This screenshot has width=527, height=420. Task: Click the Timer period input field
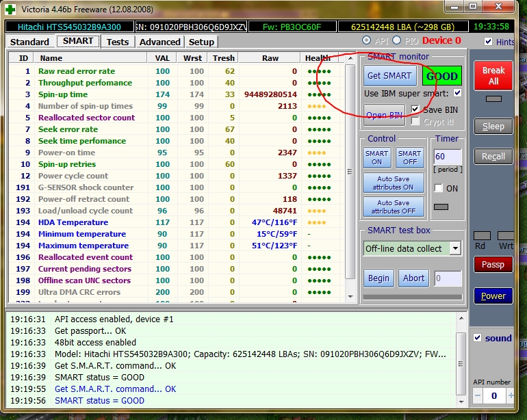click(448, 157)
